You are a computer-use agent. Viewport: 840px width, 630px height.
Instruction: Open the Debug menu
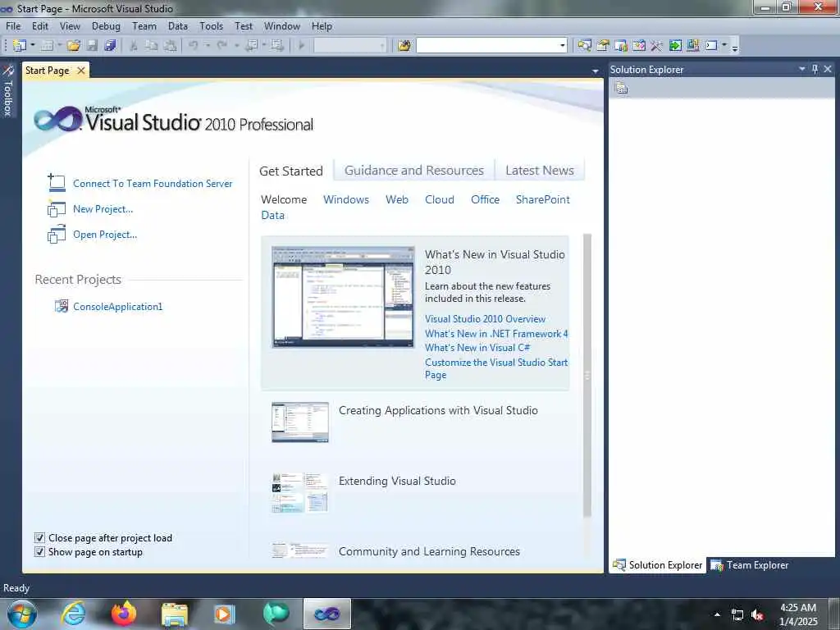pos(106,25)
